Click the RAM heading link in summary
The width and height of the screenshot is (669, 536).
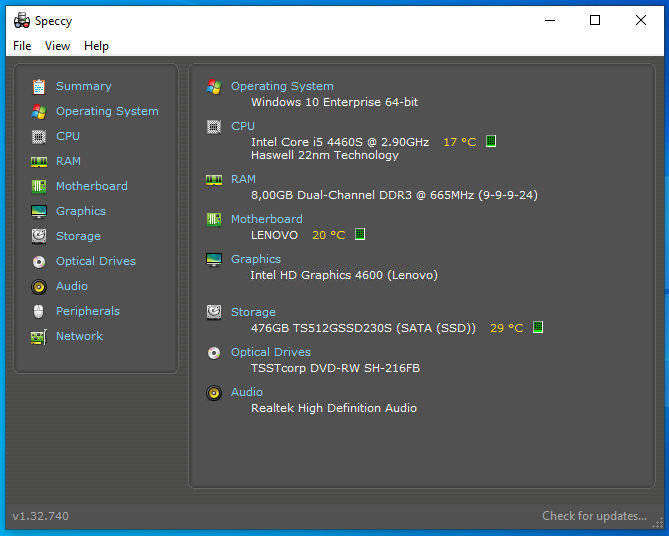[x=243, y=179]
